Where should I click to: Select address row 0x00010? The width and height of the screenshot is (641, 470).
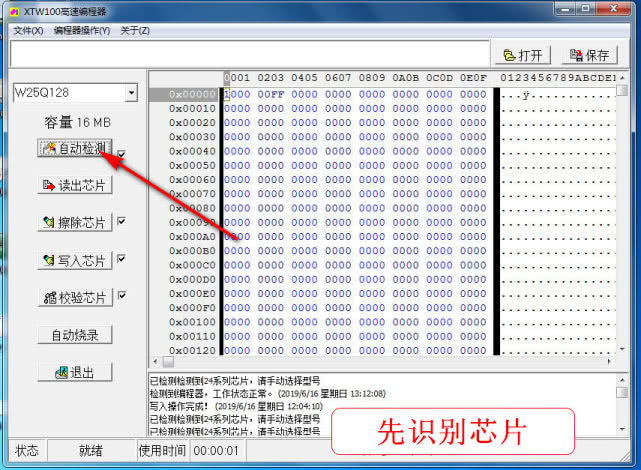point(192,109)
